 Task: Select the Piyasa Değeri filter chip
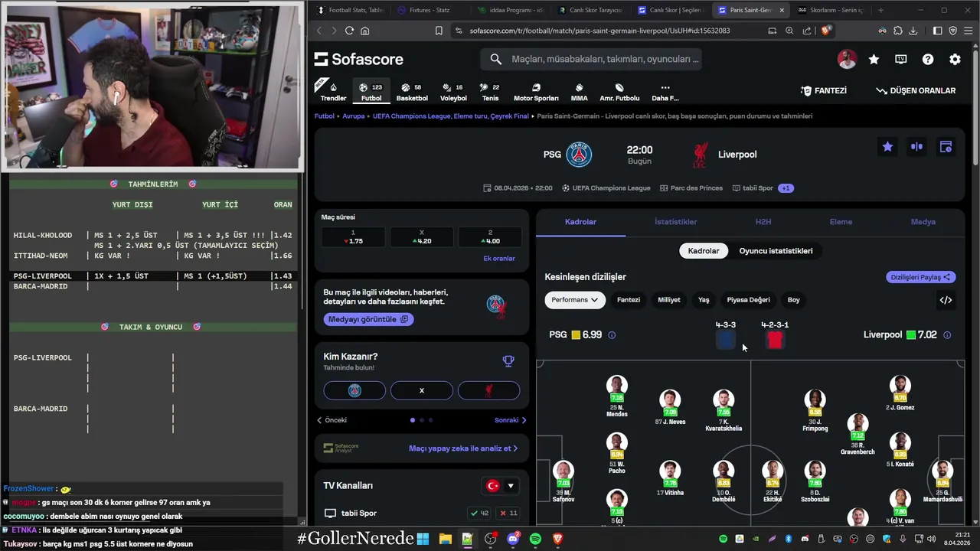click(x=748, y=300)
